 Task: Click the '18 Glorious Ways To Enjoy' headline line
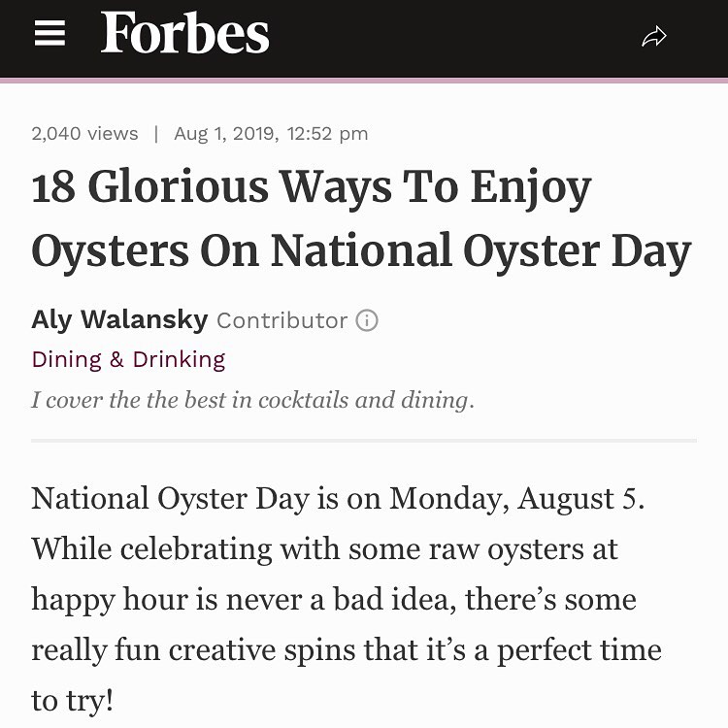[x=311, y=187]
